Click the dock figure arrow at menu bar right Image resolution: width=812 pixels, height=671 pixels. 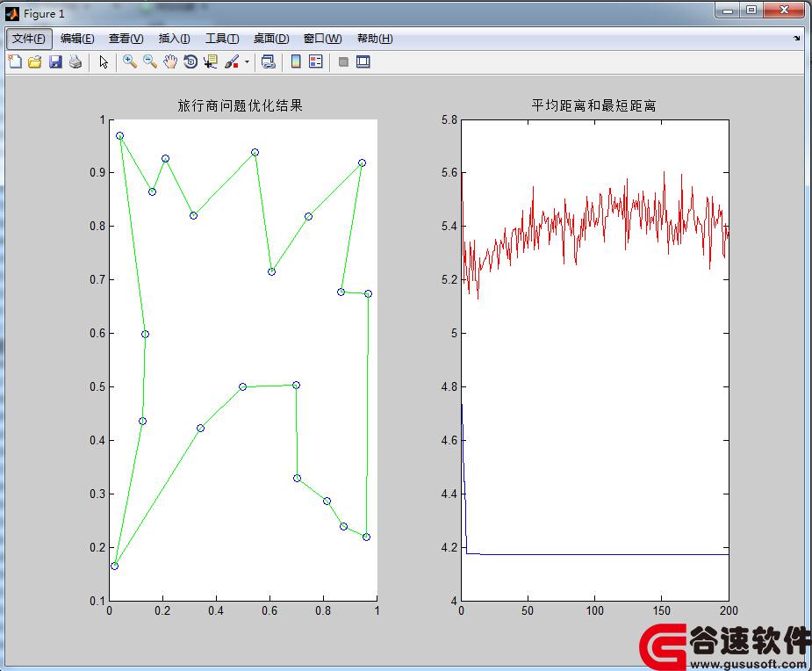pyautogui.click(x=796, y=38)
